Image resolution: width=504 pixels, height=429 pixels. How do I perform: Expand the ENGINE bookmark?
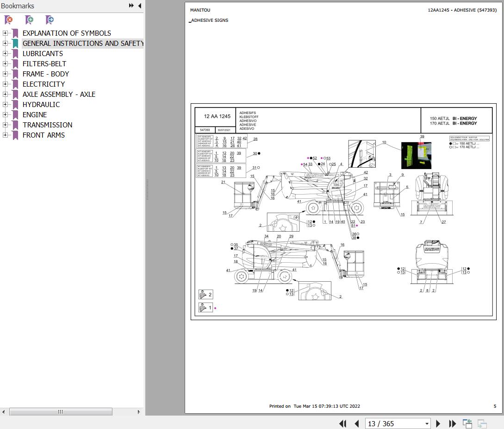click(x=5, y=114)
